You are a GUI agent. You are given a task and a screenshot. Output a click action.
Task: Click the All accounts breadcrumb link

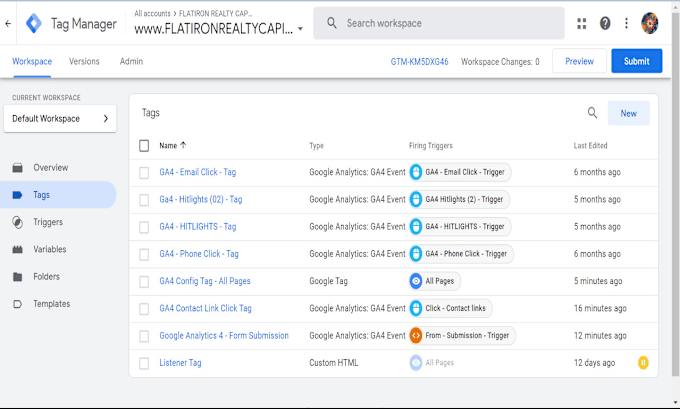pos(152,13)
